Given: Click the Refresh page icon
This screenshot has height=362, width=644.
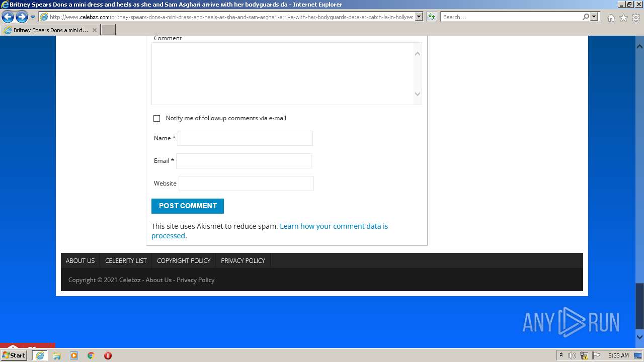Looking at the screenshot, I should pyautogui.click(x=431, y=17).
